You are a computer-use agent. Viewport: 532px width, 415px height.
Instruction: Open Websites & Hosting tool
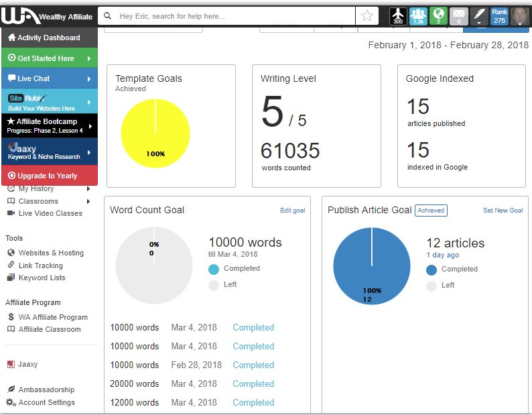point(51,253)
